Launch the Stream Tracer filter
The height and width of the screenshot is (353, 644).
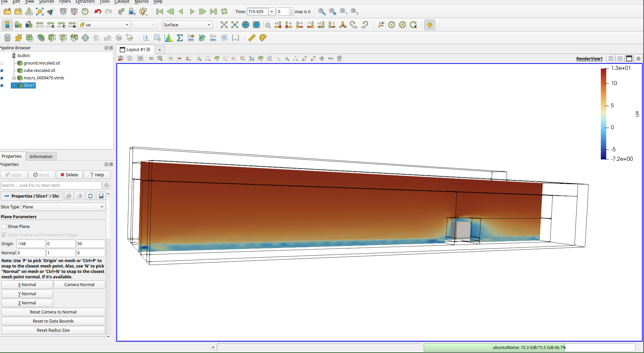(x=96, y=38)
